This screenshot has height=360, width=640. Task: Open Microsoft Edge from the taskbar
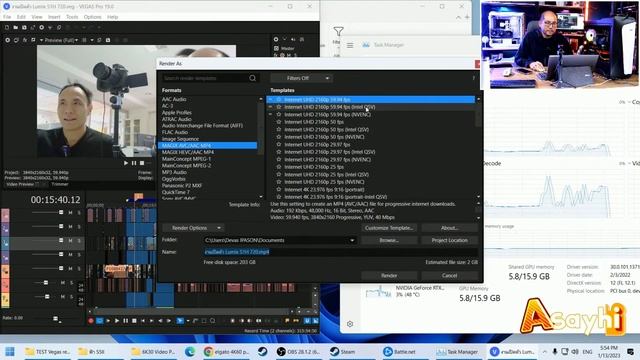click(x=190, y=351)
